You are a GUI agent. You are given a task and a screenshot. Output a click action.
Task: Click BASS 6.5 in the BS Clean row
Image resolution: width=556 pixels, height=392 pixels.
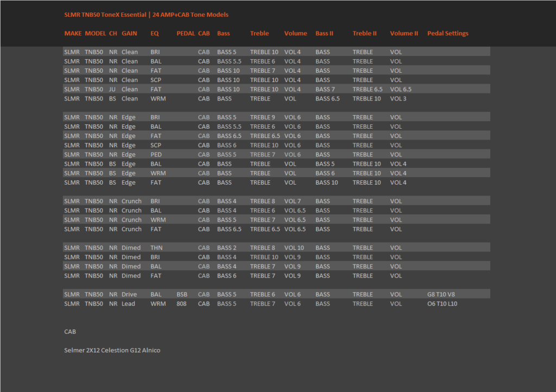[327, 98]
